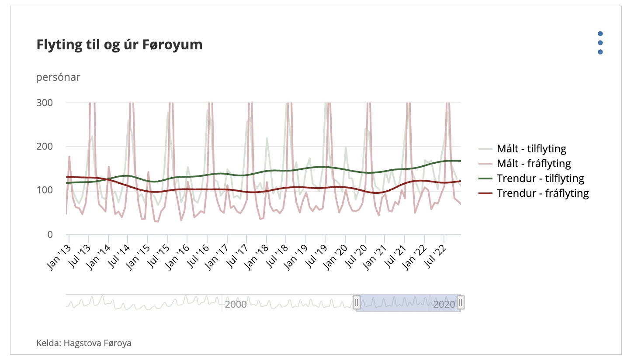Click the 'persónar' axis unit label
Viewport: 624px width, 364px height.
58,77
